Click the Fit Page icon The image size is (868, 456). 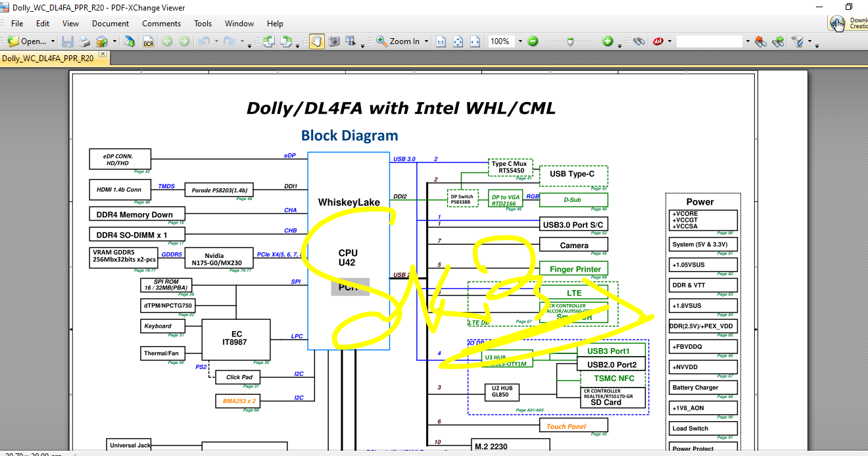(458, 41)
